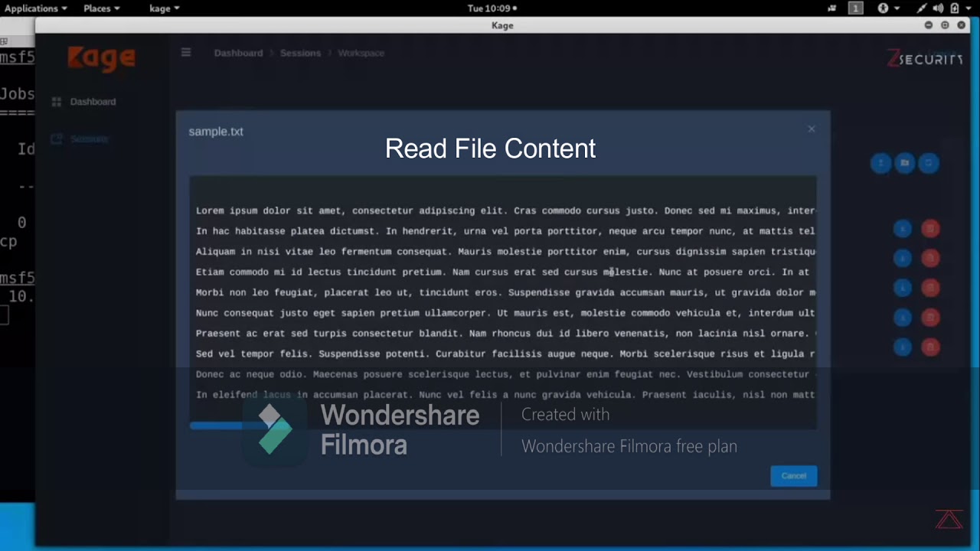The image size is (980, 551).
Task: Click the line starting 'Etiam commodo mi'
Action: 502,272
